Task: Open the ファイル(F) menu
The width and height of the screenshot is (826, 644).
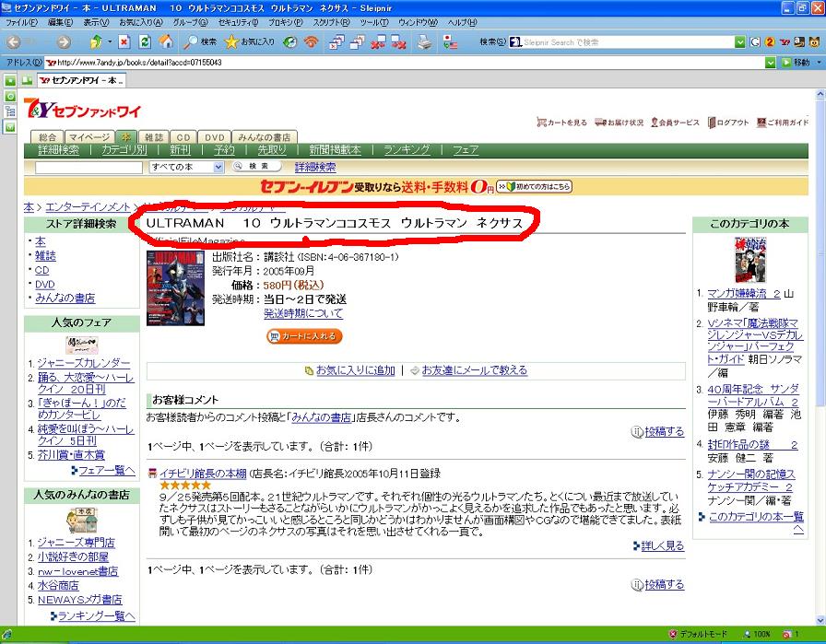Action: [21, 23]
